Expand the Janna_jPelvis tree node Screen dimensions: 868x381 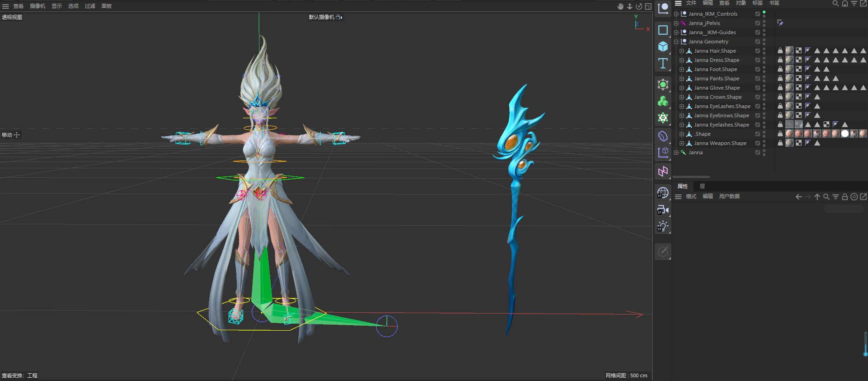coord(676,23)
